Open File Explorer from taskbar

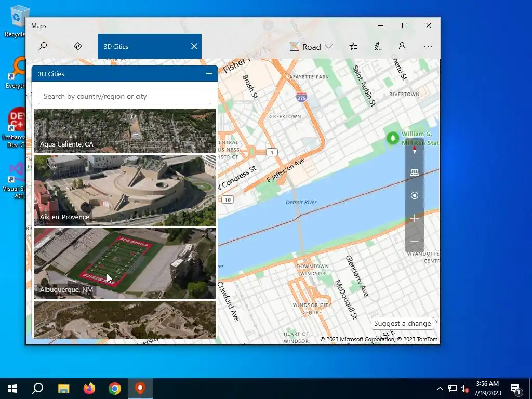pos(63,389)
